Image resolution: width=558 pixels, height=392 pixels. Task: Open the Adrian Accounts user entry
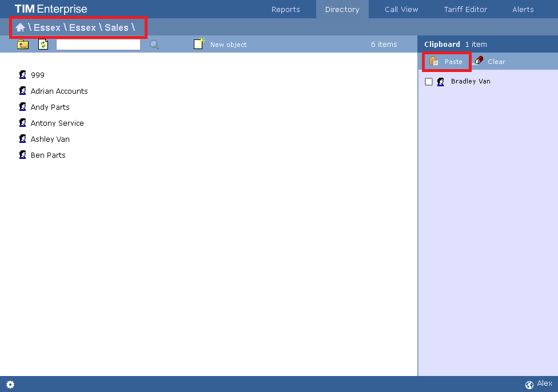click(x=59, y=91)
